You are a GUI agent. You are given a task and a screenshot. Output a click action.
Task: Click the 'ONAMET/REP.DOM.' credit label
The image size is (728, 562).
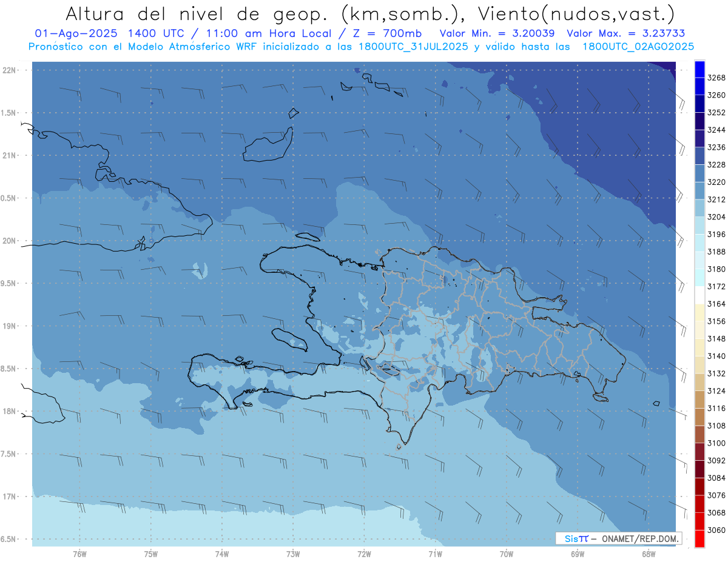pyautogui.click(x=641, y=538)
